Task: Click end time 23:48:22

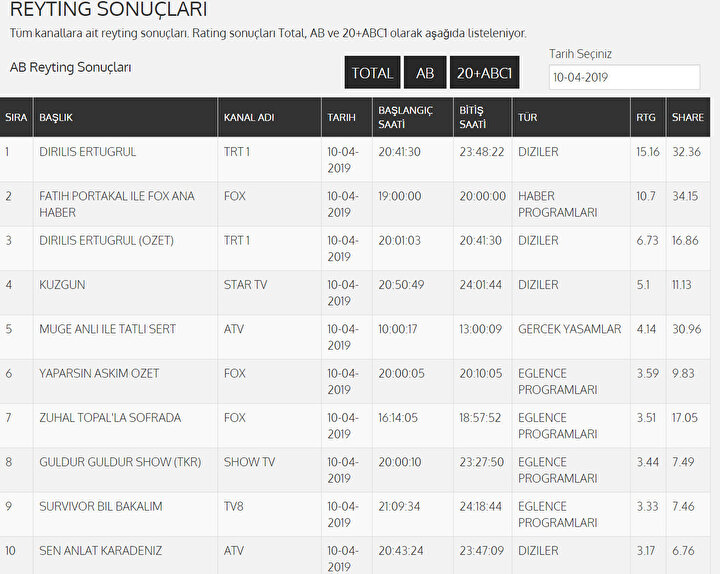Action: (482, 152)
